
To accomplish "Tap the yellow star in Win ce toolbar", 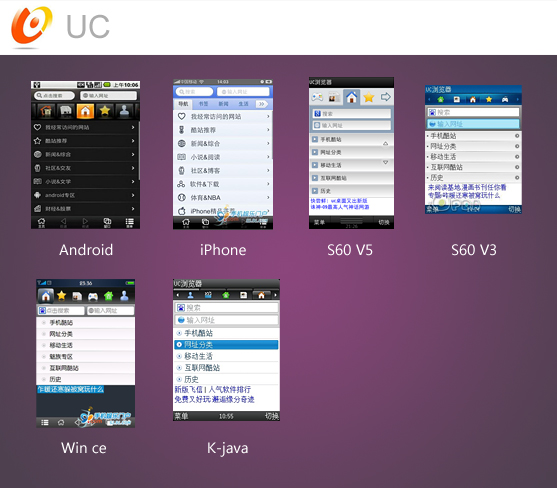I will click(61, 295).
